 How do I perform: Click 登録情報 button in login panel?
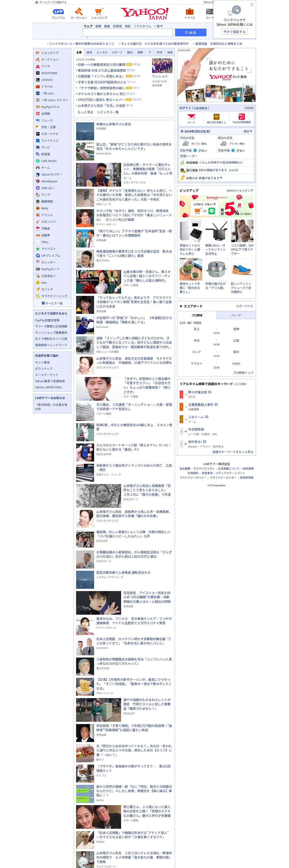[249, 108]
